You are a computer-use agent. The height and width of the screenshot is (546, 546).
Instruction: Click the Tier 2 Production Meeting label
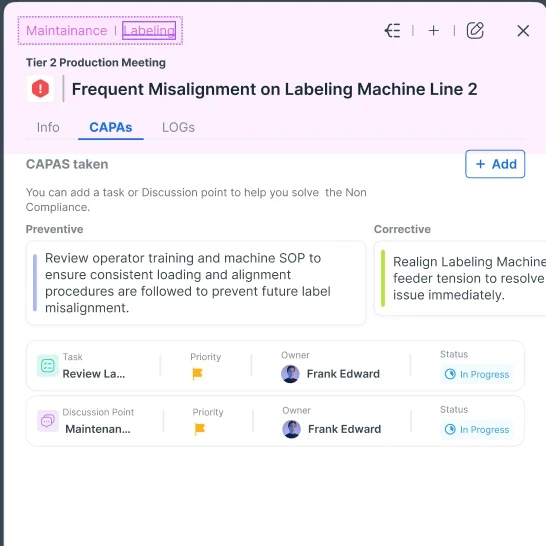[96, 63]
